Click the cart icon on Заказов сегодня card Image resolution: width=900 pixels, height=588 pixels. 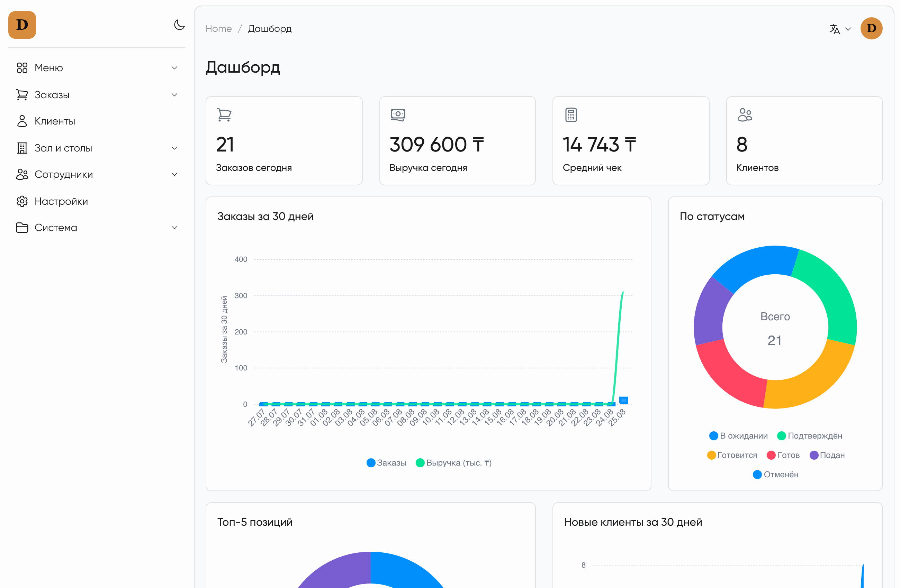pos(224,114)
